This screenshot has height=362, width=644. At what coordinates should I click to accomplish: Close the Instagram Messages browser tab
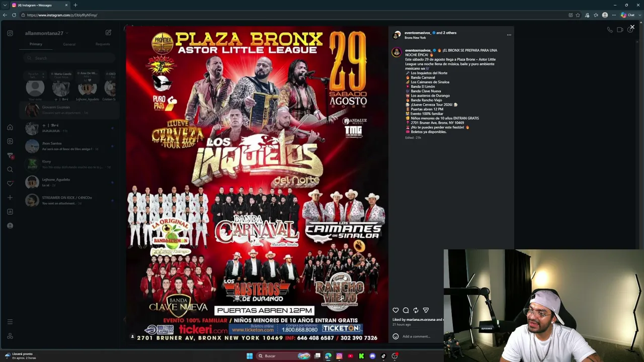(66, 5)
